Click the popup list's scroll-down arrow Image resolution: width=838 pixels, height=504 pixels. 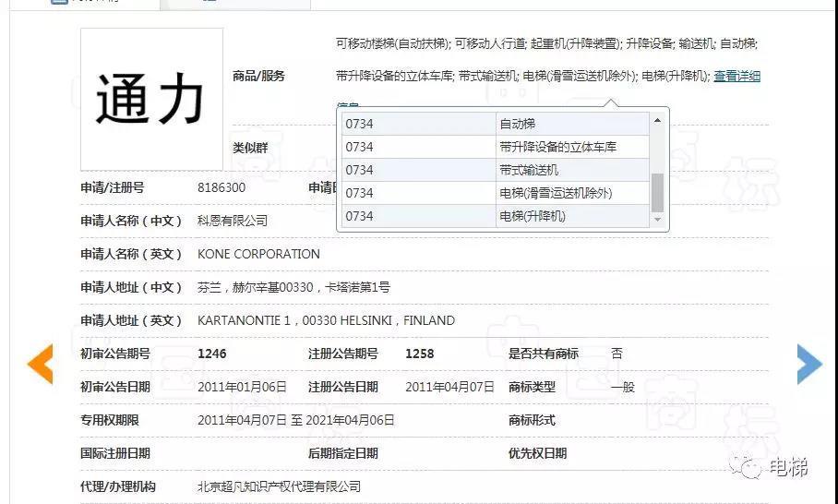pyautogui.click(x=657, y=220)
